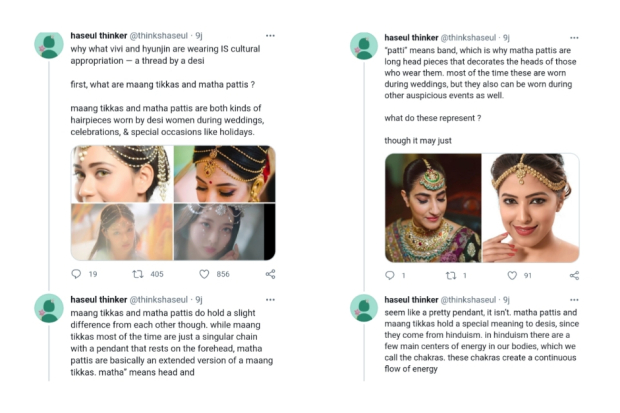Open more options on top-left tweet
620x413 pixels.
click(x=270, y=35)
